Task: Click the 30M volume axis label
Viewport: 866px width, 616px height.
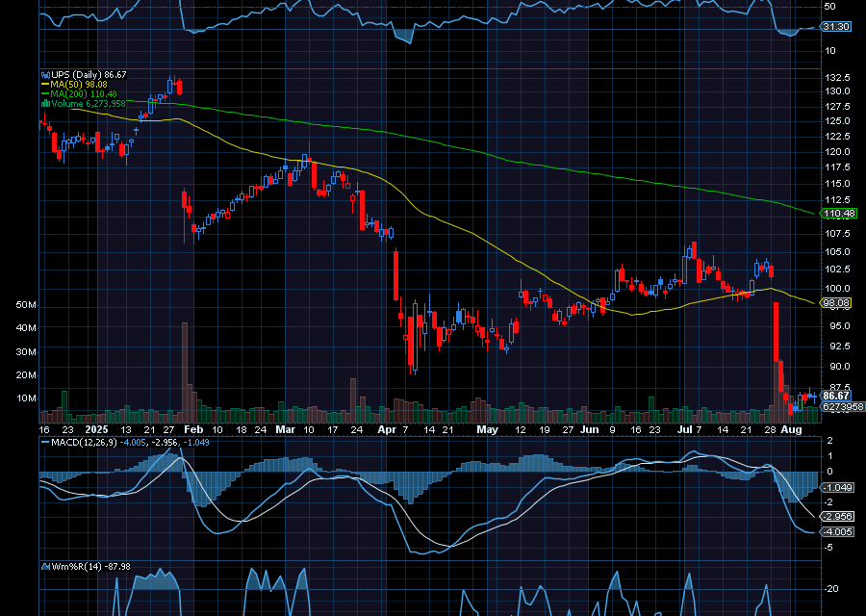Action: pyautogui.click(x=26, y=352)
